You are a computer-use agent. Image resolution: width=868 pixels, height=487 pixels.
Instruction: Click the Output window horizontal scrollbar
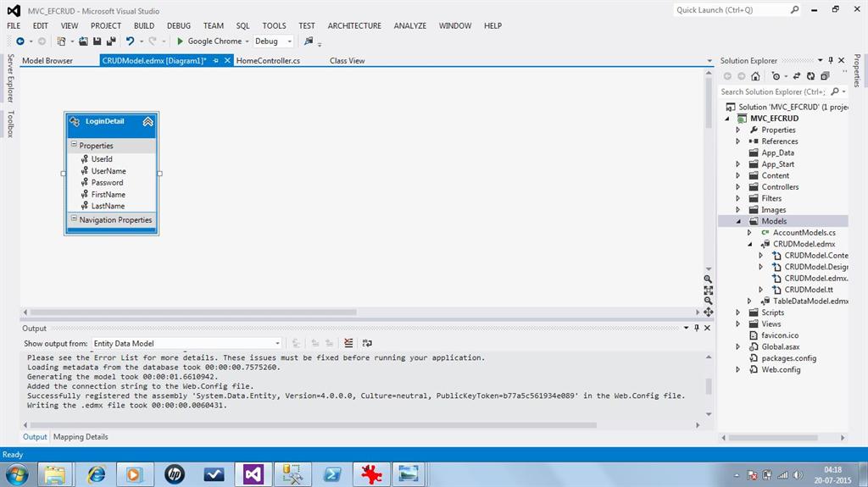coord(314,425)
